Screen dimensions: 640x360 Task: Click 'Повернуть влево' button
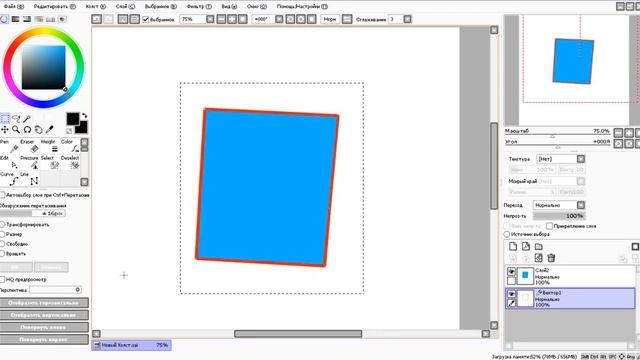tap(44, 327)
